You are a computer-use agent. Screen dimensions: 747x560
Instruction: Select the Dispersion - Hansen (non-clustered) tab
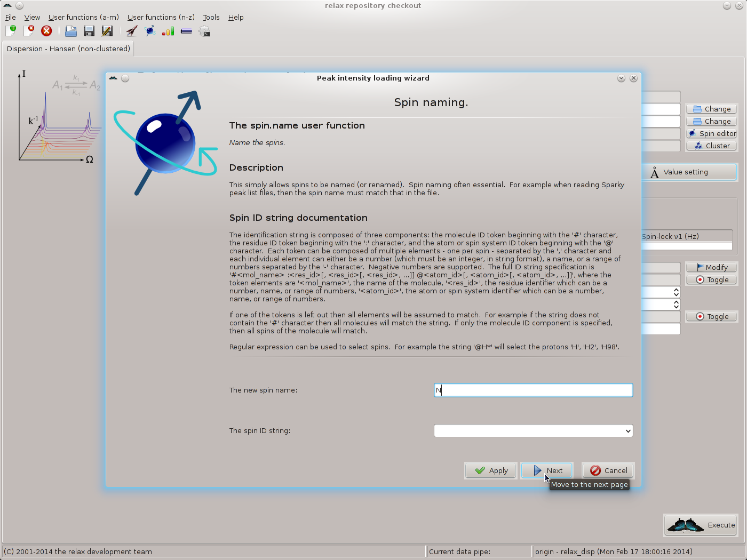(68, 49)
